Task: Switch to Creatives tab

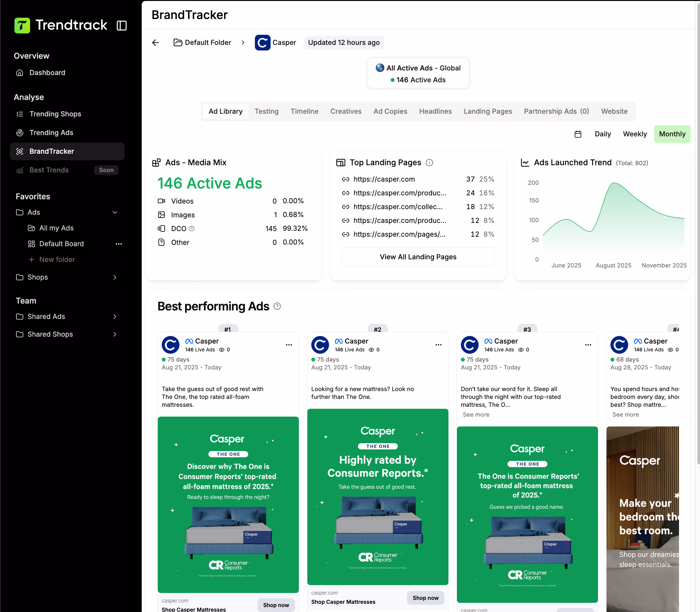Action: tap(346, 111)
